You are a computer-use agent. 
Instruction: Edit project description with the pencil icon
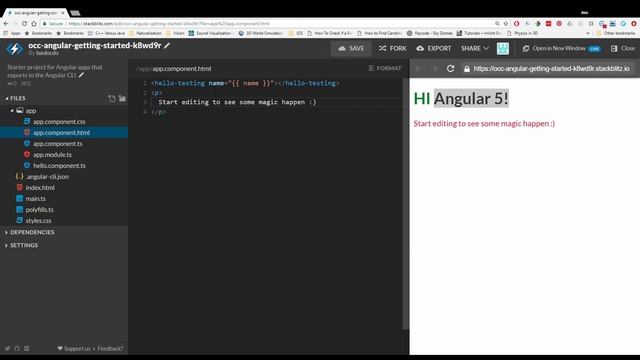coord(81,75)
